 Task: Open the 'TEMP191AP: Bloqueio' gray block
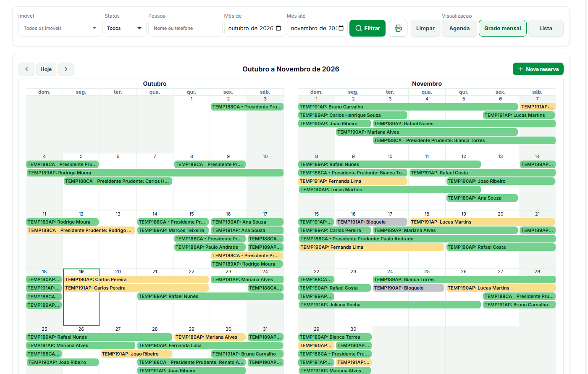click(x=371, y=222)
